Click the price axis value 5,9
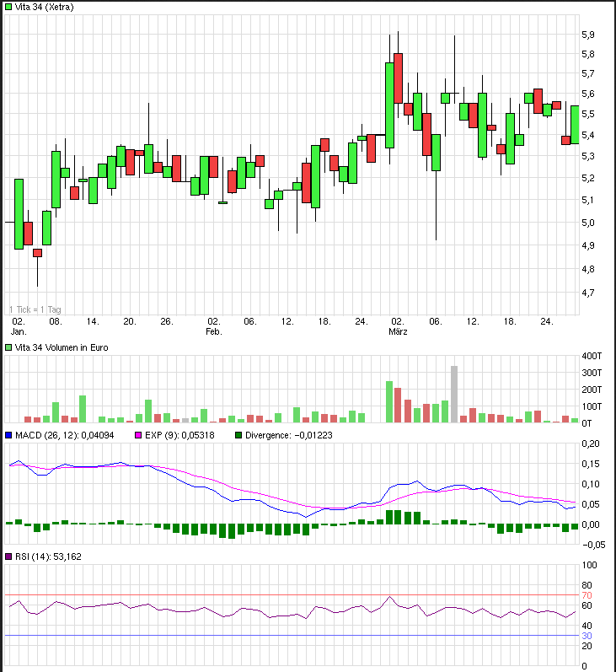 pyautogui.click(x=587, y=35)
